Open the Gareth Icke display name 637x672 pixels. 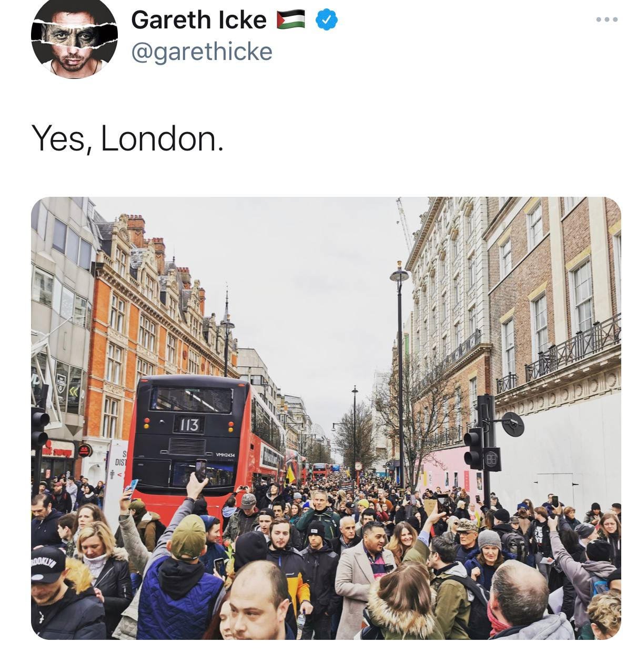pyautogui.click(x=199, y=20)
